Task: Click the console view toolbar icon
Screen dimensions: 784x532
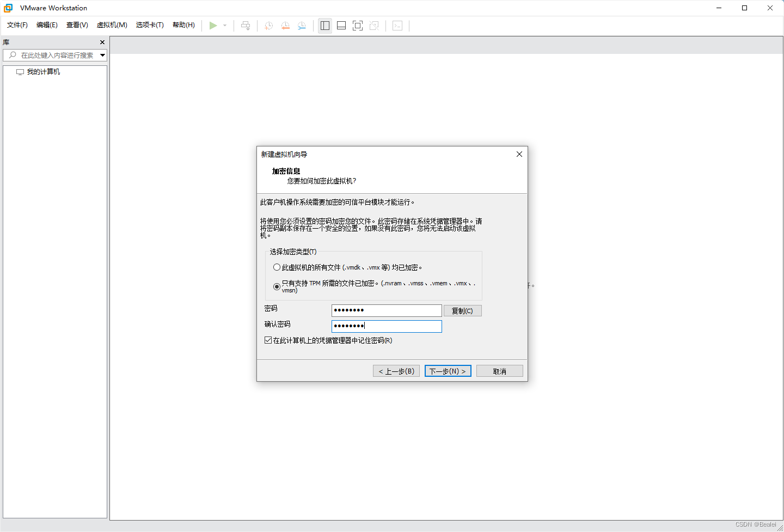Action: coord(397,26)
